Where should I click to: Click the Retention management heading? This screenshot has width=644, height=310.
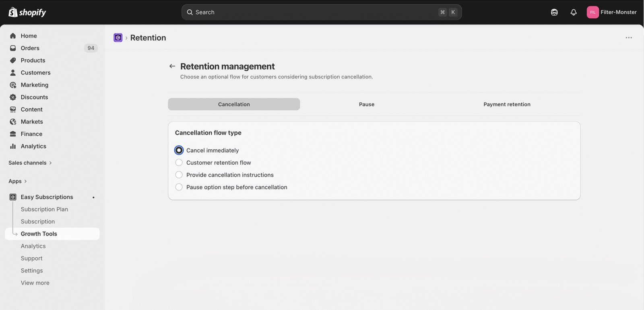(227, 66)
